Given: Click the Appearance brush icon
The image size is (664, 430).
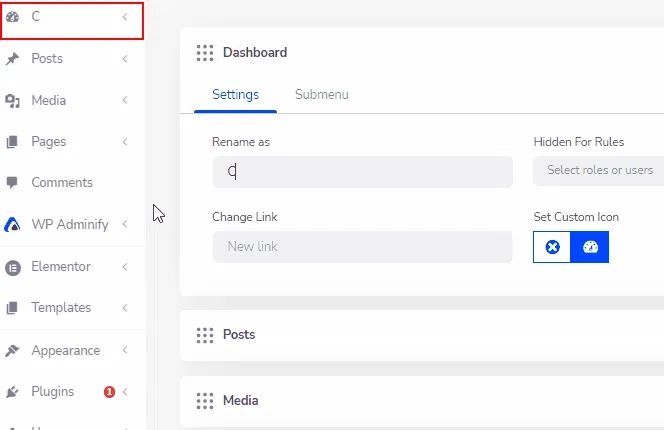Looking at the screenshot, I should [x=12, y=350].
